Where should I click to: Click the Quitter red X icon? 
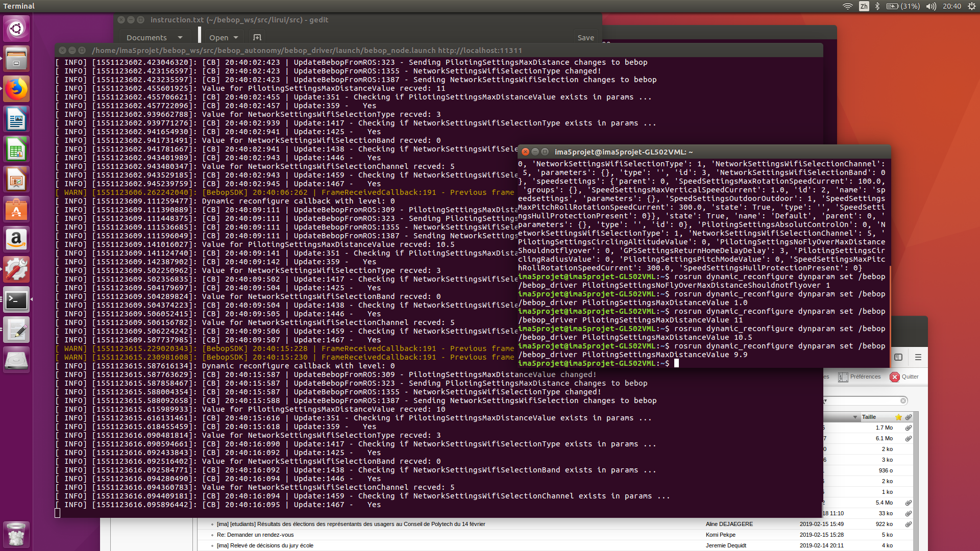[x=895, y=377]
